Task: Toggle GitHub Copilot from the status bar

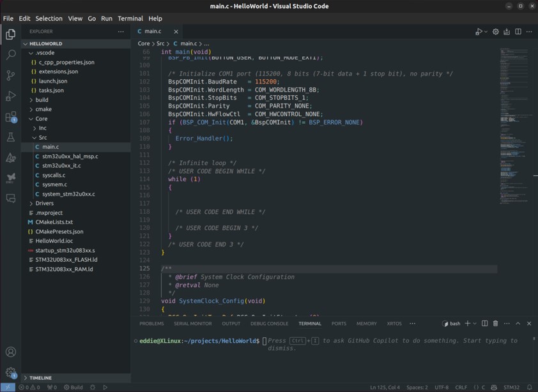Action: (493, 387)
